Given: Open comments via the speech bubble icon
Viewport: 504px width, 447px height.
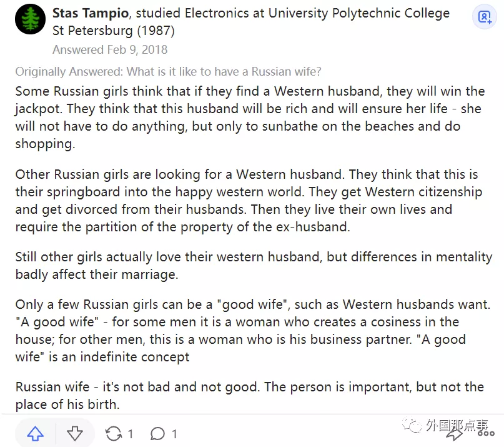Looking at the screenshot, I should 158,434.
